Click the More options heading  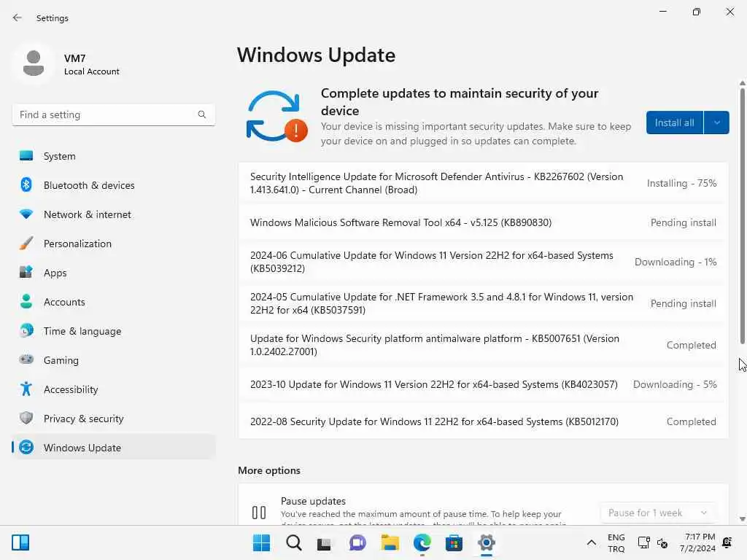tap(269, 470)
